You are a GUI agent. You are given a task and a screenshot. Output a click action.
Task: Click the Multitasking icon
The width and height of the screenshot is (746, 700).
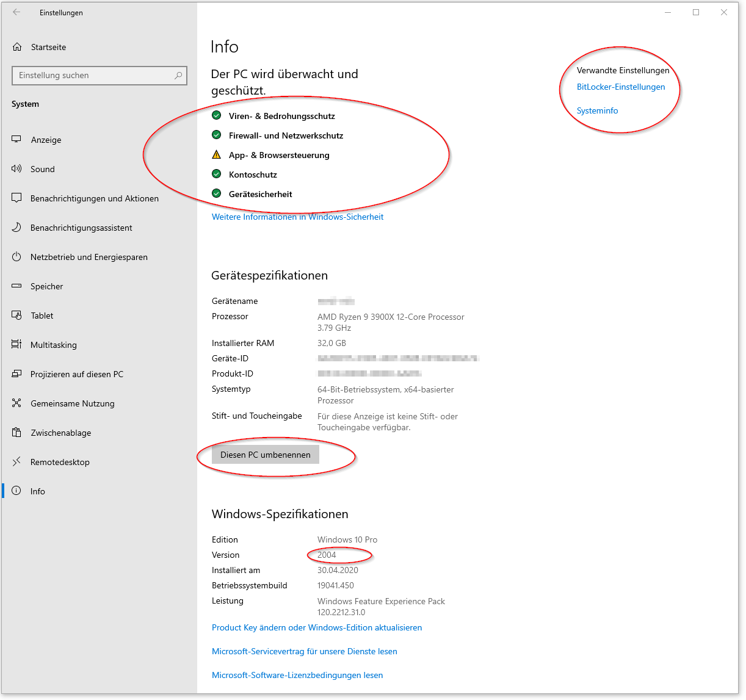tap(16, 345)
